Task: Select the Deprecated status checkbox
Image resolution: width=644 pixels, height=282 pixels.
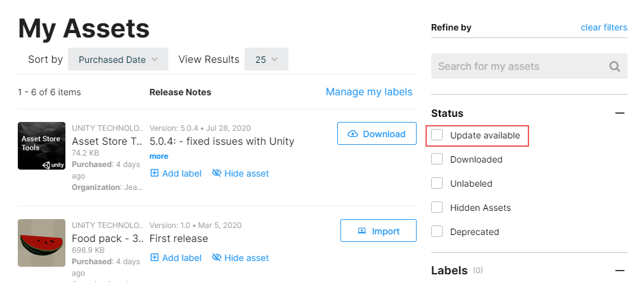Action: pyautogui.click(x=437, y=232)
